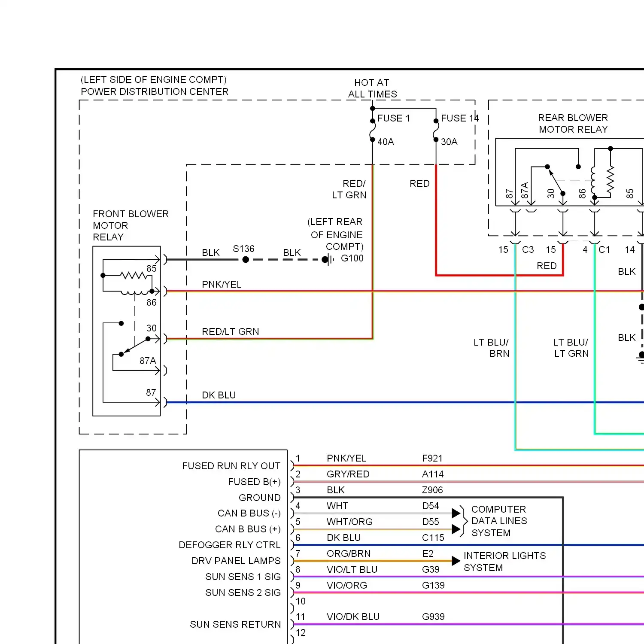Click the DK BLU label at front relay terminal 87
This screenshot has width=644, height=644.
tap(219, 395)
